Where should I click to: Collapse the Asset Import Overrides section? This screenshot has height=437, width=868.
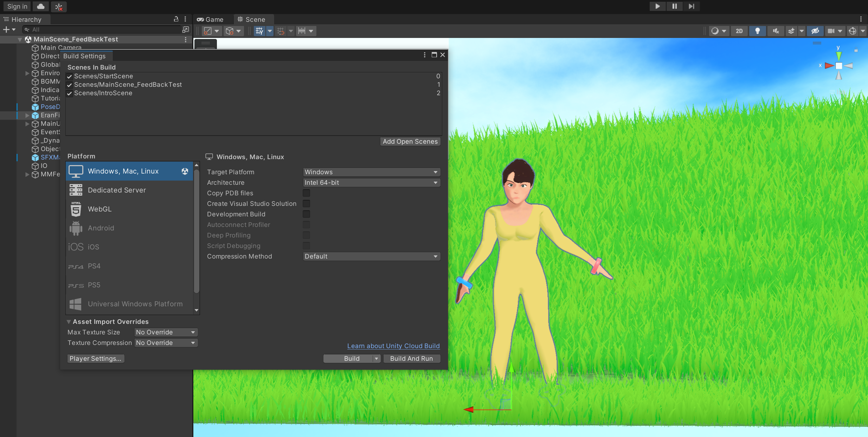point(69,322)
